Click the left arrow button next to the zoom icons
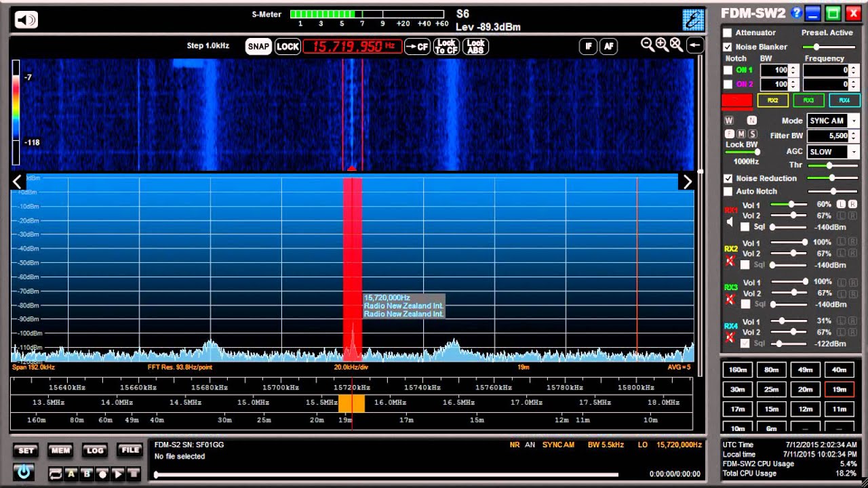Screen dimensions: 868x488 pos(695,45)
